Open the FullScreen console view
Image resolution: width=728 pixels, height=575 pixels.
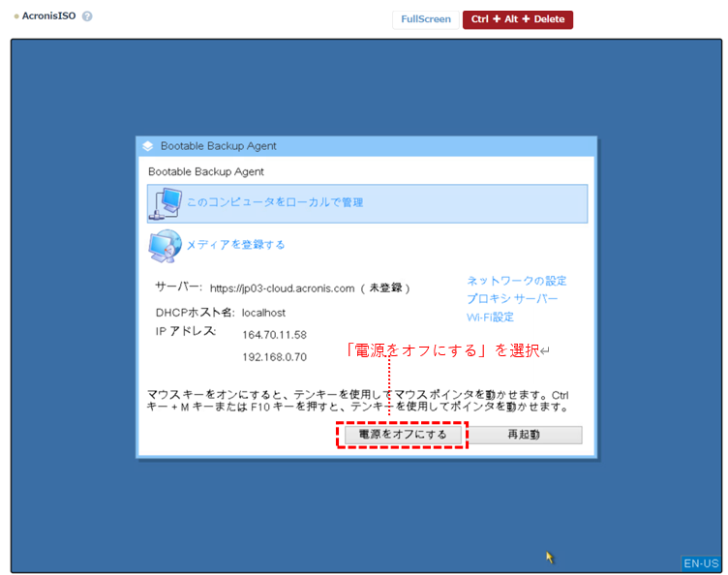coord(426,19)
